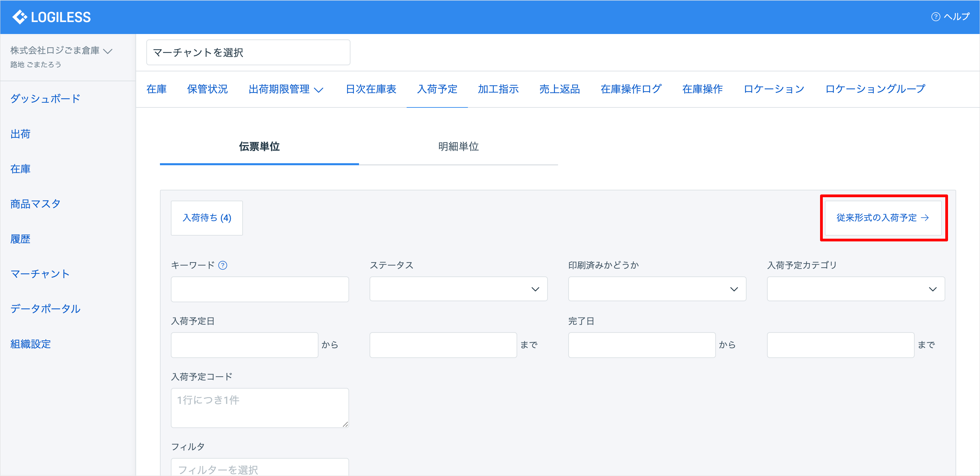The width and height of the screenshot is (980, 476).
Task: Open the ステータス dropdown
Action: tap(458, 289)
